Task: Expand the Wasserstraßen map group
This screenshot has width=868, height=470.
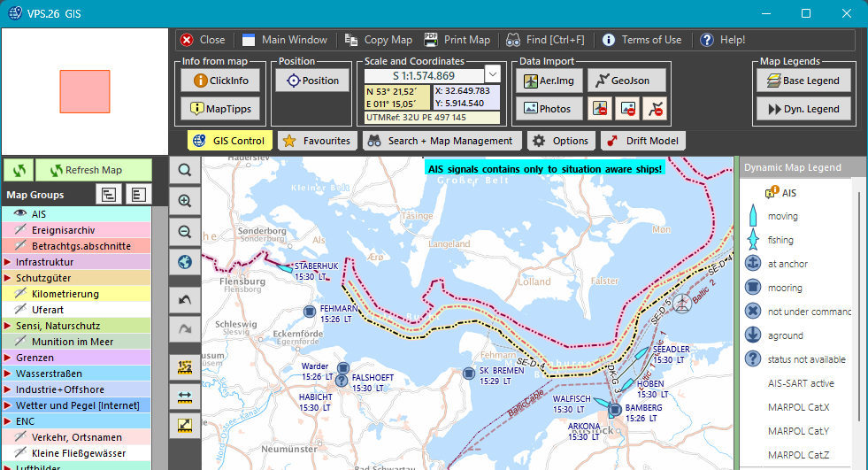Action: 7,374
